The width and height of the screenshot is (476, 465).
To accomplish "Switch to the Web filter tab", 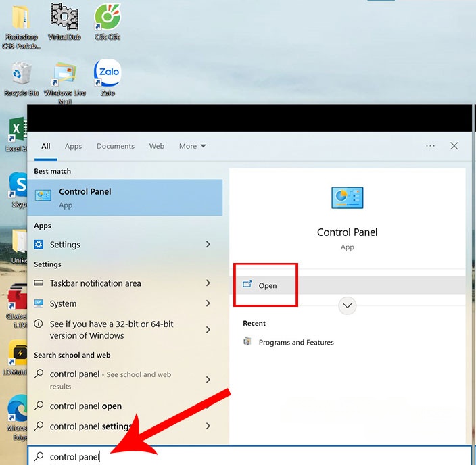I will click(x=157, y=146).
